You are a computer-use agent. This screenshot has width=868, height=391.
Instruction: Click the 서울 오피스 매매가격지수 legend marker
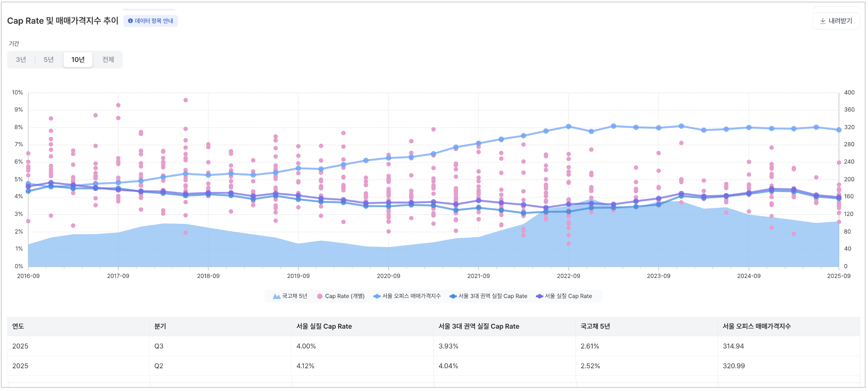click(377, 296)
